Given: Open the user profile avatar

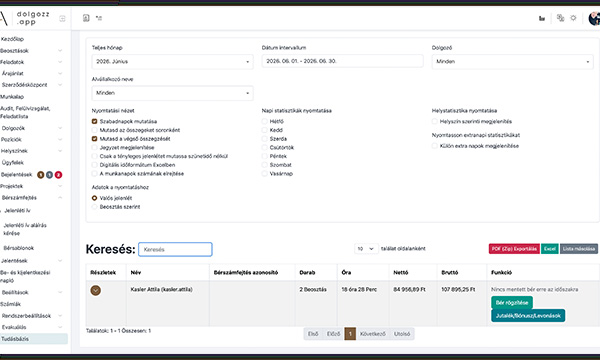Looking at the screenshot, I should [594, 18].
